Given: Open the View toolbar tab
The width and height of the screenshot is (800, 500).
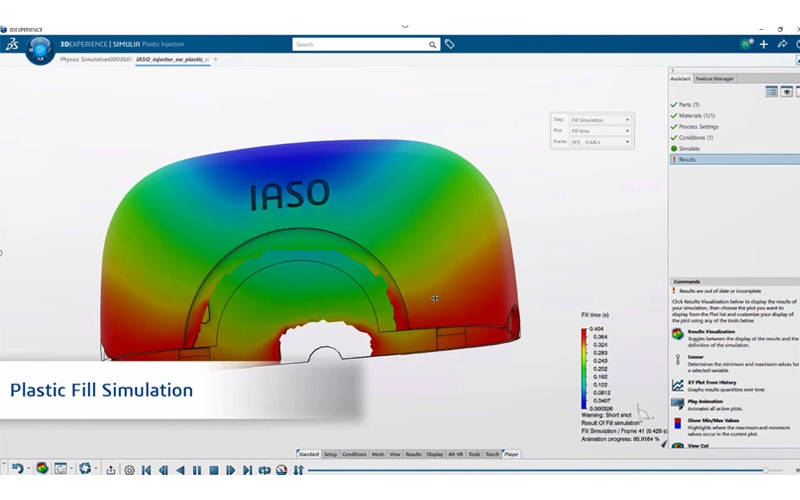Looking at the screenshot, I should tap(395, 454).
